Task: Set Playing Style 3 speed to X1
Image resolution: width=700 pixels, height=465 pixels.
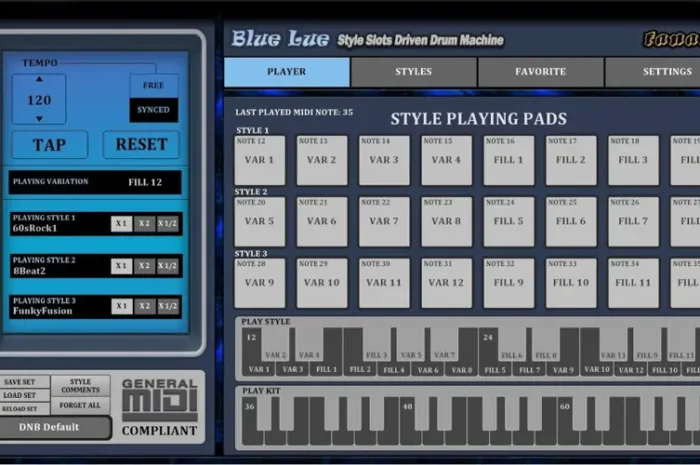Action: coord(121,306)
